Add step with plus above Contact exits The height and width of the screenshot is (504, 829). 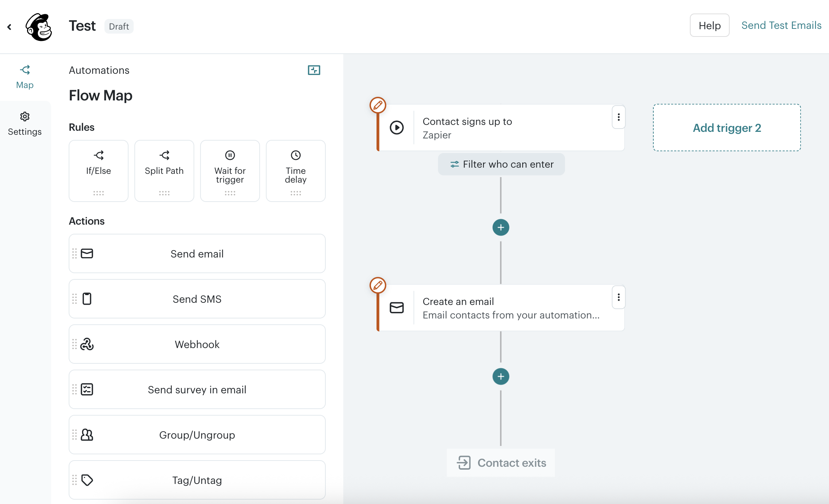[x=501, y=377]
